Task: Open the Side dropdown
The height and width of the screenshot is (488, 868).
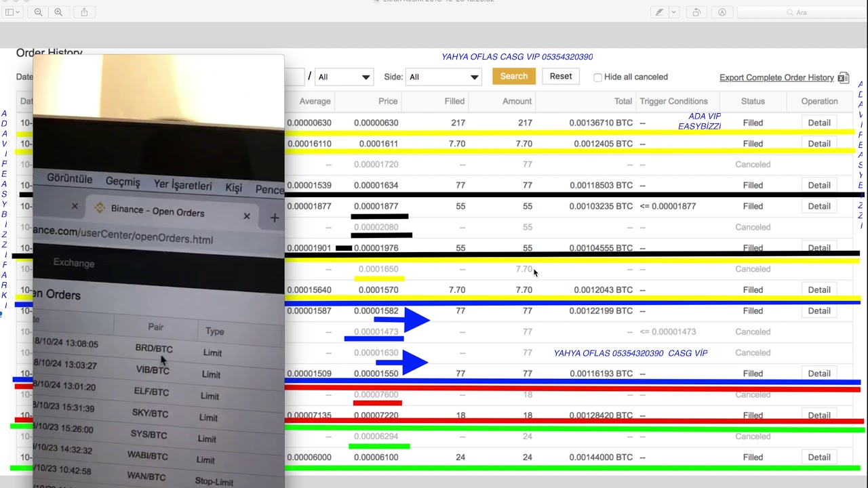Action: (443, 77)
